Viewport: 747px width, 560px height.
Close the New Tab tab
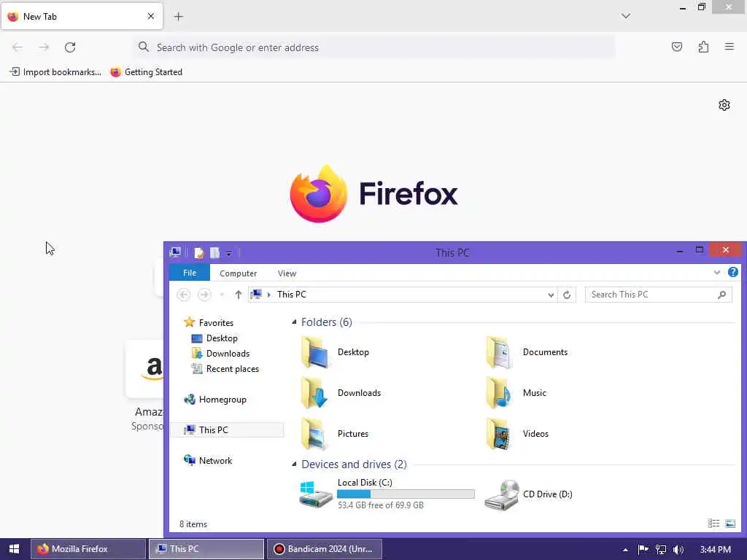pos(150,16)
